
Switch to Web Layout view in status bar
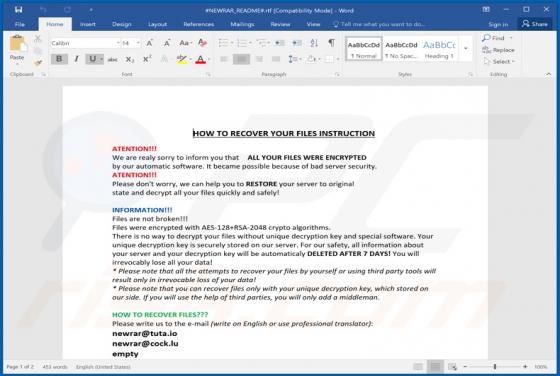452,367
